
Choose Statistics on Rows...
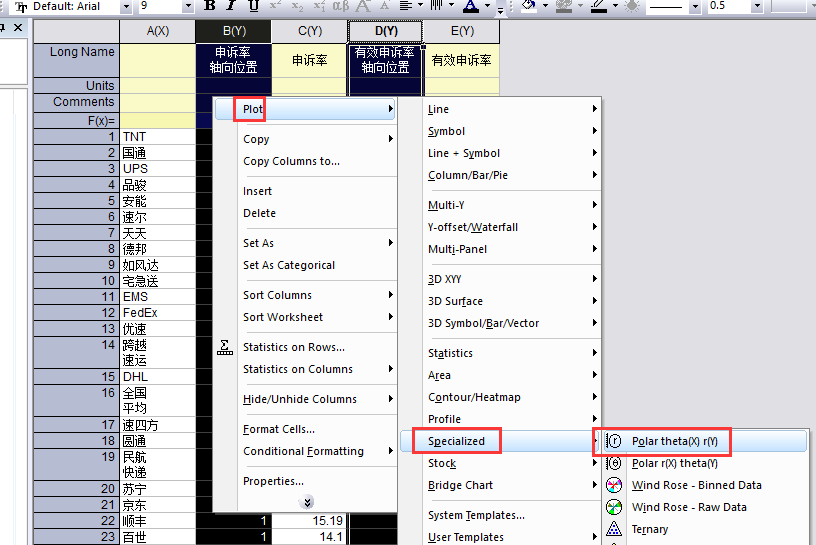[x=305, y=347]
